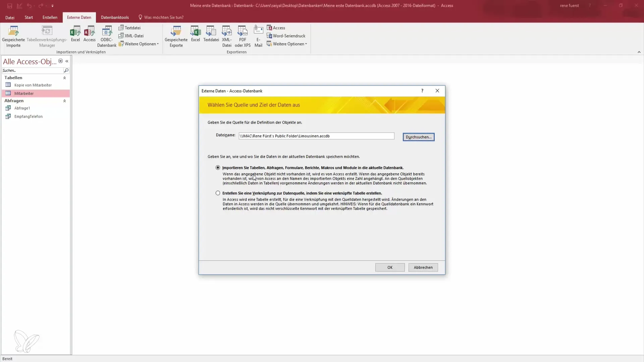
Task: Export to XML-Datei
Action: (227, 37)
